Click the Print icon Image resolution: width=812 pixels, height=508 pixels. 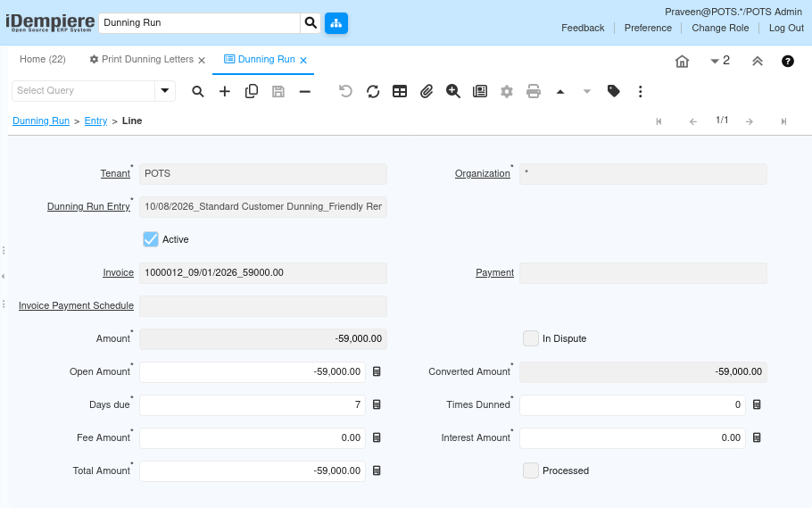pyautogui.click(x=534, y=92)
